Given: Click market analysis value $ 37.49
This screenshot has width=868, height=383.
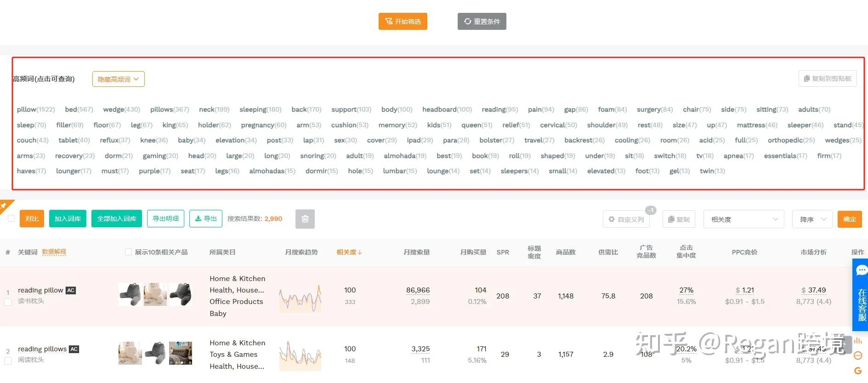Looking at the screenshot, I should [x=813, y=290].
